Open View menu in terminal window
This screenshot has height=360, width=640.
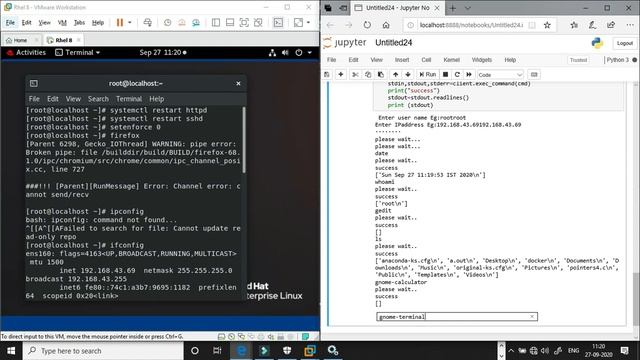(x=73, y=99)
